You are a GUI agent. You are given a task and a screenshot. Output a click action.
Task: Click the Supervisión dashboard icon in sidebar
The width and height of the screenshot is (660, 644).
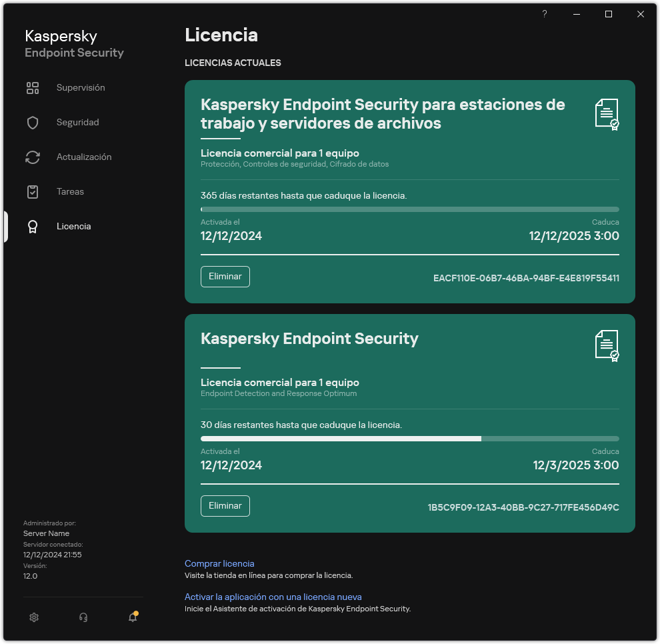[x=33, y=88]
